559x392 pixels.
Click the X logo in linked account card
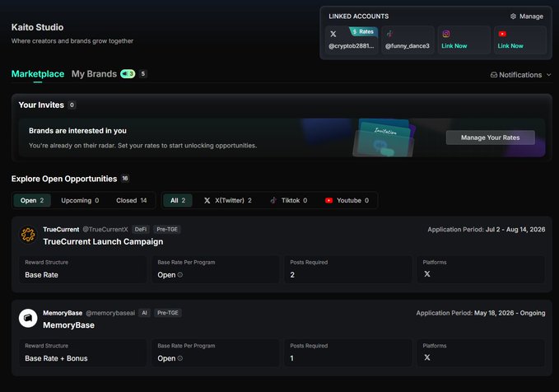coord(333,34)
